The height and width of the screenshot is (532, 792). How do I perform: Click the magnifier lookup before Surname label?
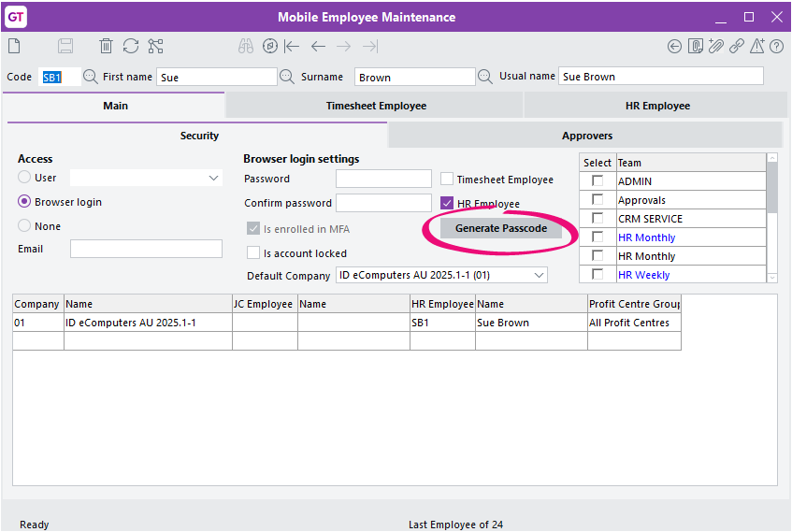coord(287,77)
